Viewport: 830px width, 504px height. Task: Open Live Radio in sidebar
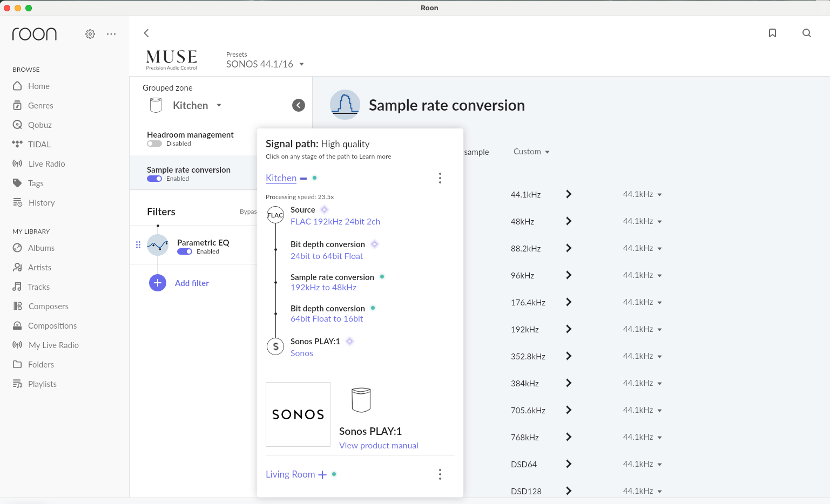coord(39,164)
